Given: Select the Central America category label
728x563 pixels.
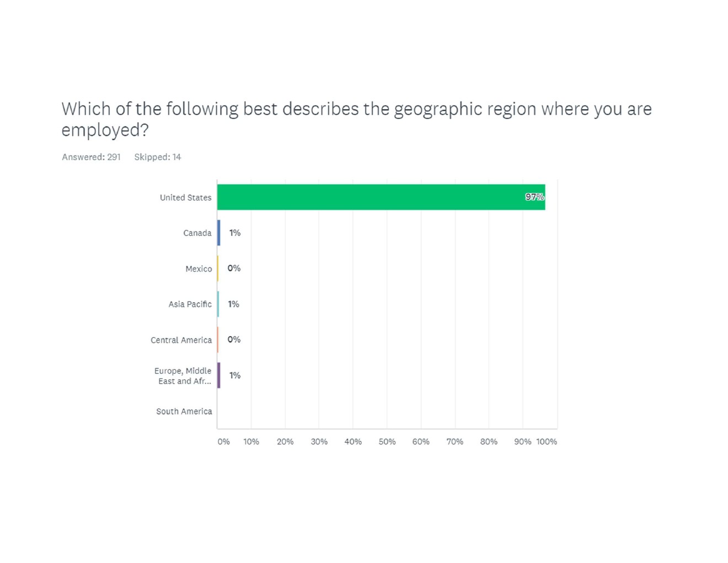Looking at the screenshot, I should (181, 340).
